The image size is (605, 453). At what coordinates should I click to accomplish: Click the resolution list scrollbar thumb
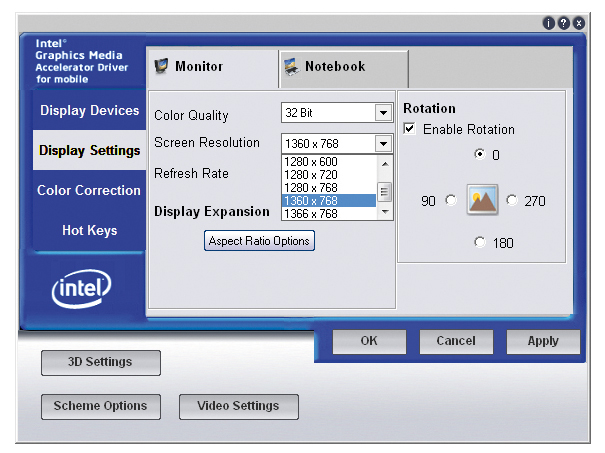pyautogui.click(x=384, y=191)
